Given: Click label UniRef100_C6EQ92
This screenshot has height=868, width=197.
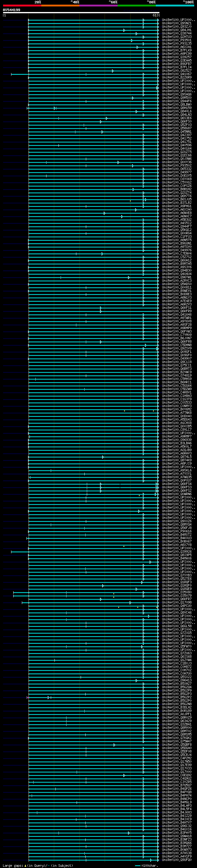Looking at the screenshot, I should coord(177,775).
